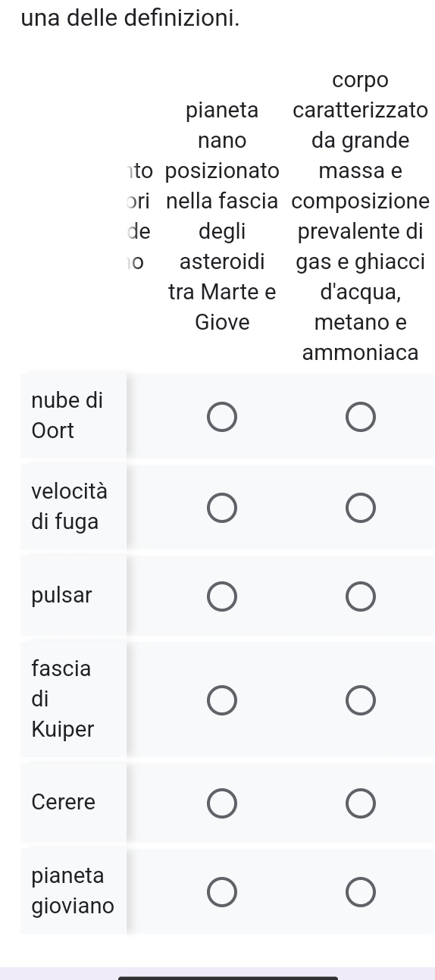Screen dimensions: 435x980
Task: Choose gas e ghiacci radio for velocità di fuga
Action: 360,508
